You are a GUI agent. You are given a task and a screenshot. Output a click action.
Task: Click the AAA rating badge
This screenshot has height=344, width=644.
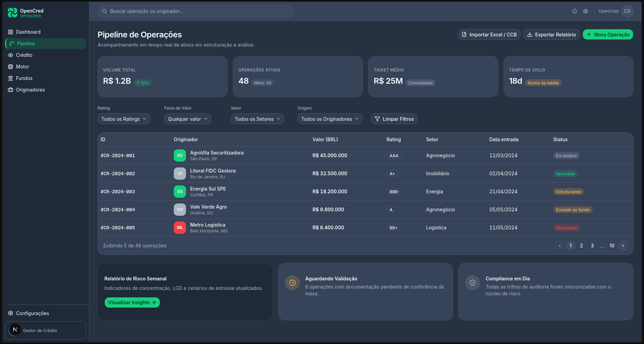(394, 155)
